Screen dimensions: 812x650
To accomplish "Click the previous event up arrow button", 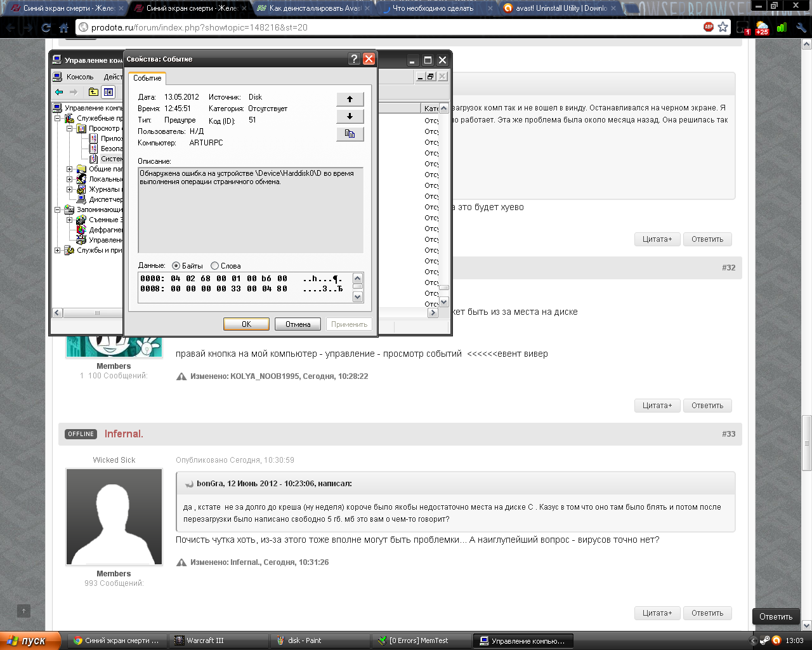I will click(x=350, y=99).
